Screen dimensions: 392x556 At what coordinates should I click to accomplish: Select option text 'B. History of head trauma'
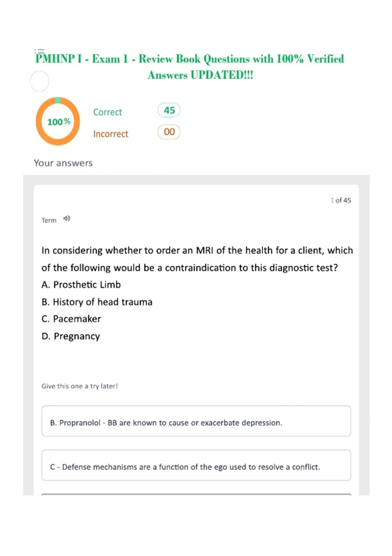click(x=97, y=302)
